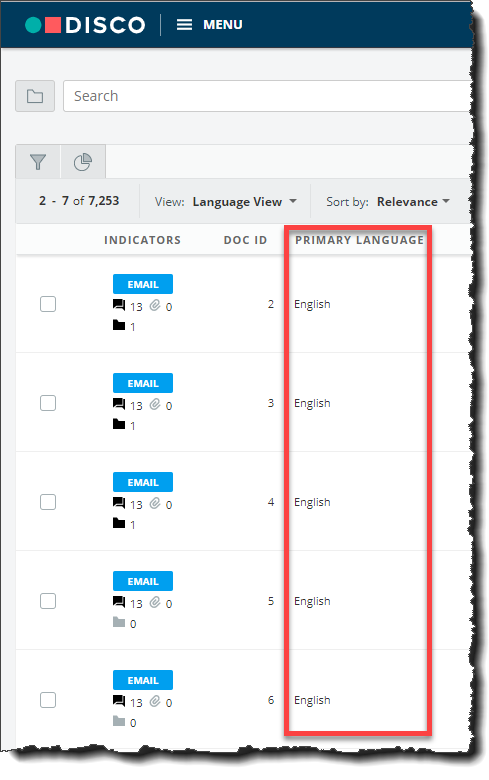The width and height of the screenshot is (489, 780).
Task: Open the folder icon beside Search
Action: (x=35, y=96)
